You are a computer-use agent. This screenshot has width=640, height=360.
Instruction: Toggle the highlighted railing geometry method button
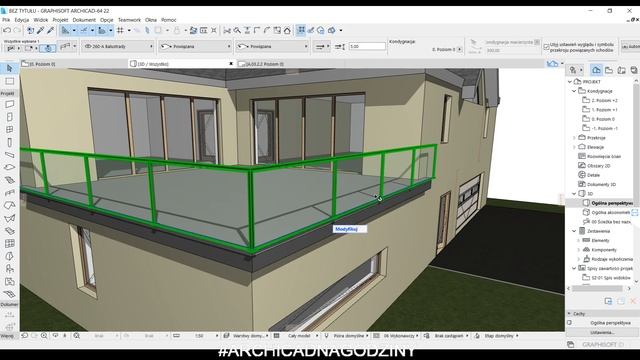point(48,48)
